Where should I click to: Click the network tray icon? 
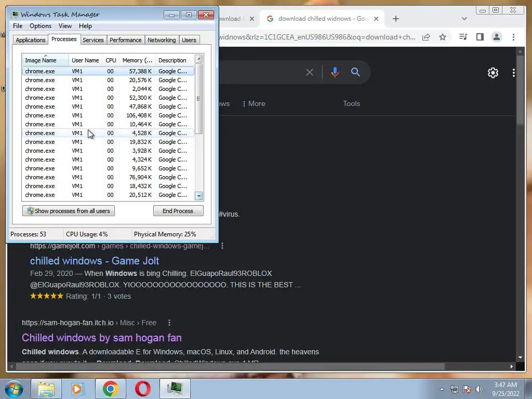454,389
